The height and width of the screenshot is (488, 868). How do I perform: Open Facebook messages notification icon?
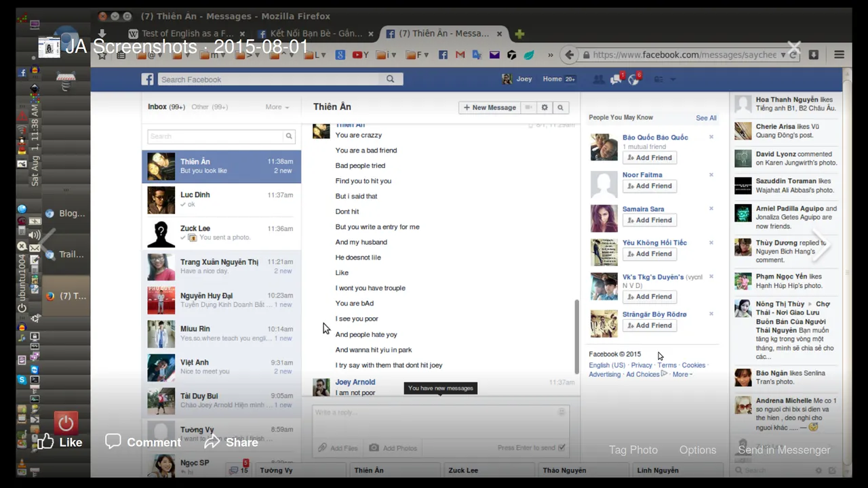(616, 79)
